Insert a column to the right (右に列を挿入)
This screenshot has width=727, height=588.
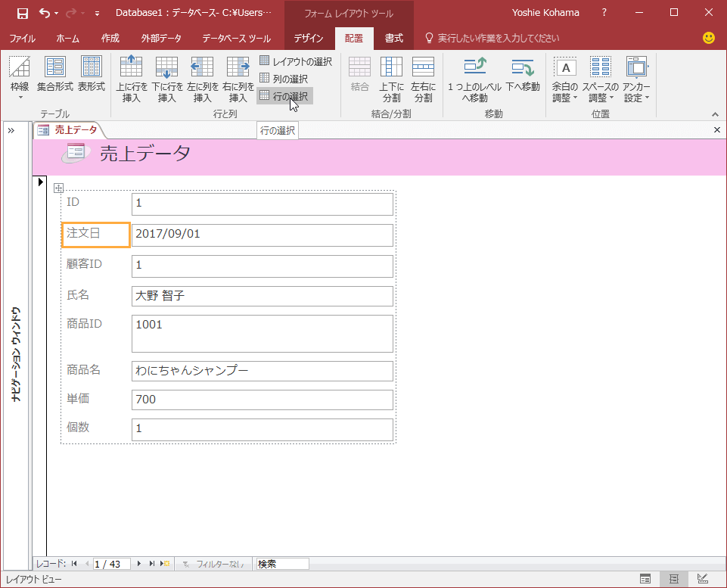pos(238,79)
